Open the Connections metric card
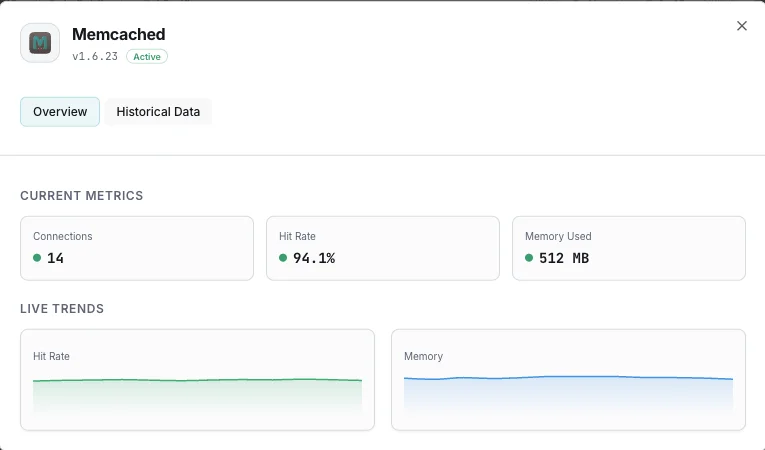The width and height of the screenshot is (765, 450). tap(137, 248)
